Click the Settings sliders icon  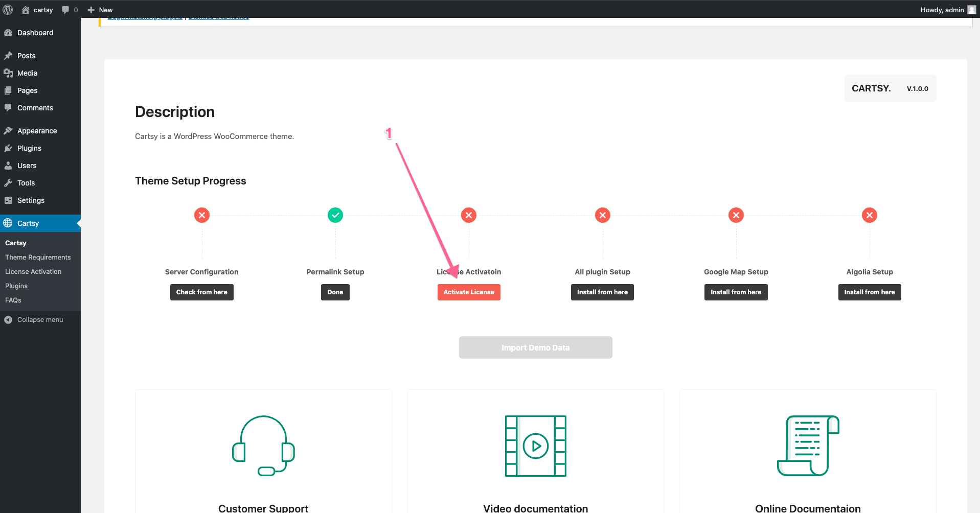tap(8, 200)
